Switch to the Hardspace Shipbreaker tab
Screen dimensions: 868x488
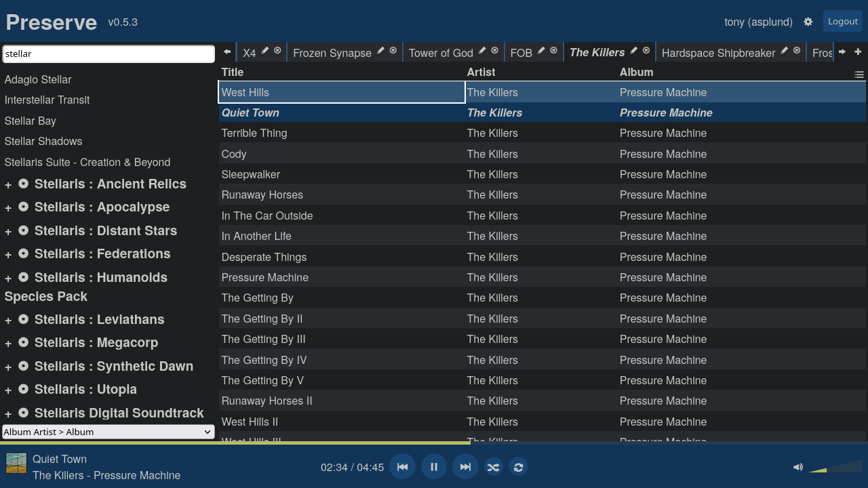(717, 53)
